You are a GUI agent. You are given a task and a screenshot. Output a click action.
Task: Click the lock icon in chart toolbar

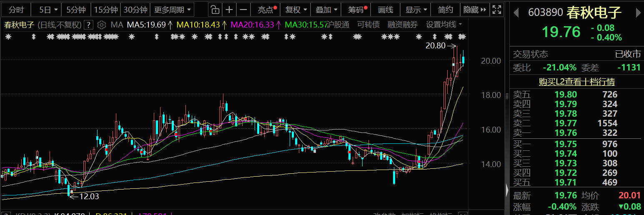pos(214,10)
